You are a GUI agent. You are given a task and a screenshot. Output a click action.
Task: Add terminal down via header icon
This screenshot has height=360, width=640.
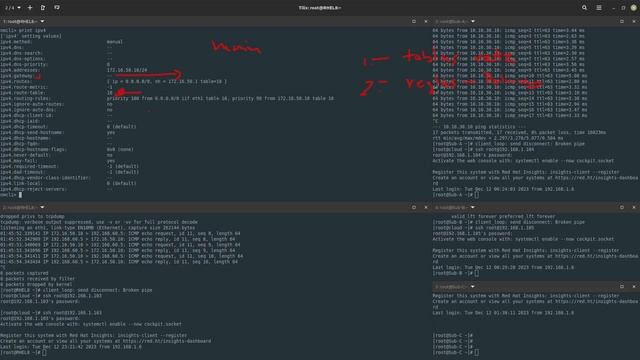click(57, 8)
